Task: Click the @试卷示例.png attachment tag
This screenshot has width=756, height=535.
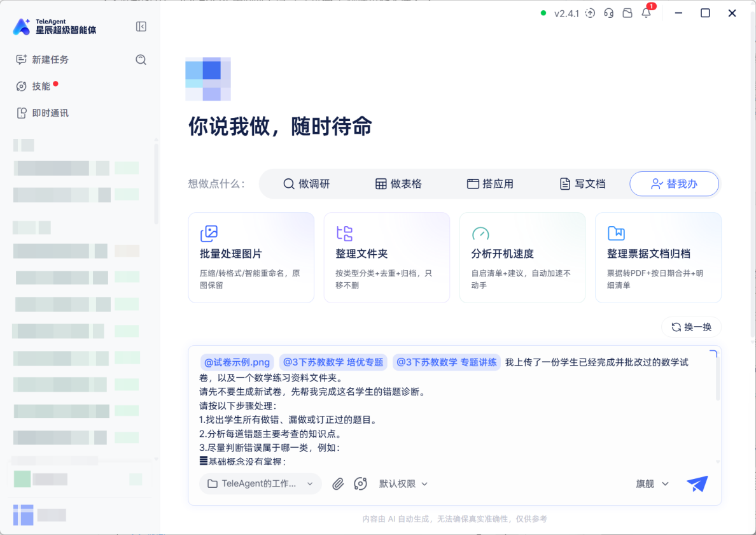Action: tap(237, 362)
